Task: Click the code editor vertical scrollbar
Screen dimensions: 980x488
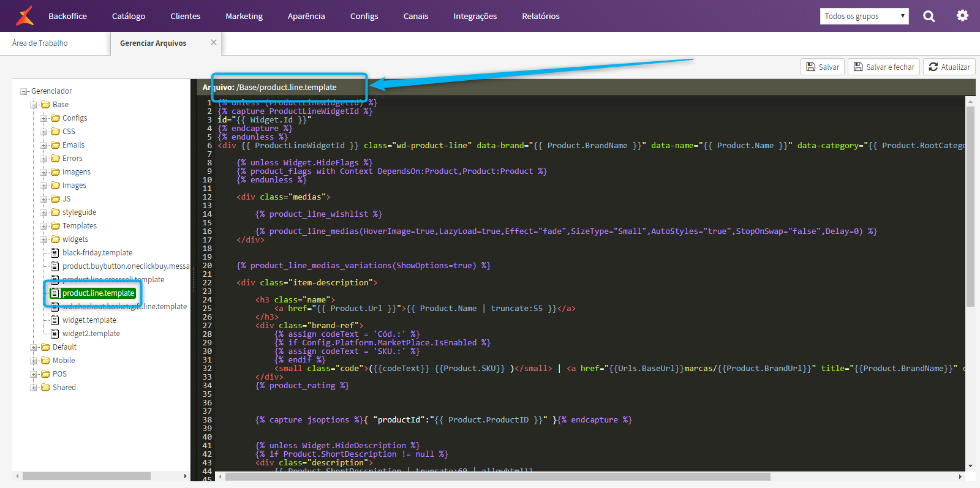Action: point(970,207)
